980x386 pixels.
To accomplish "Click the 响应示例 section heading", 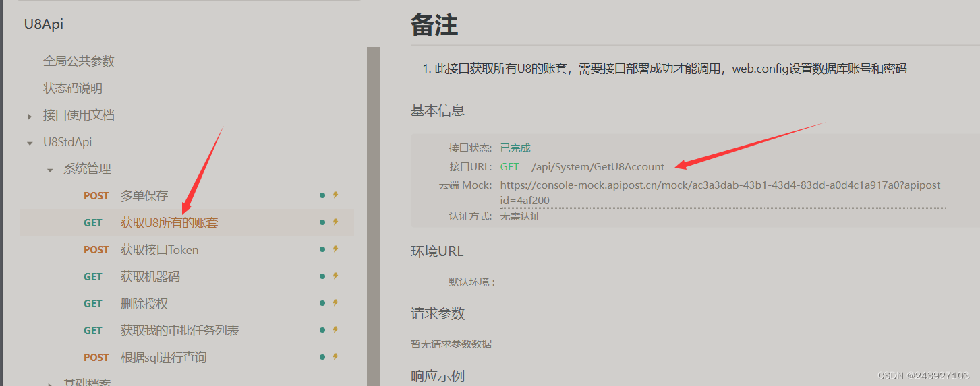I will (438, 376).
